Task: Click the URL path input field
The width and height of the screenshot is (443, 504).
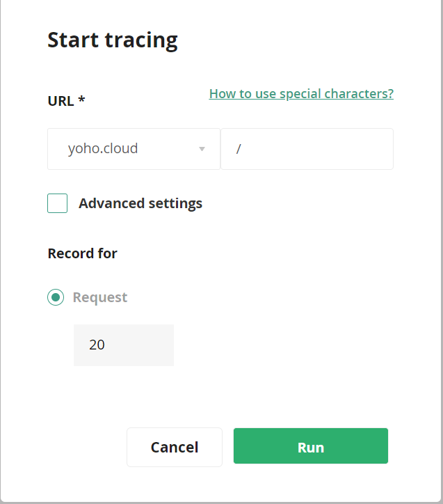Action: pos(307,149)
